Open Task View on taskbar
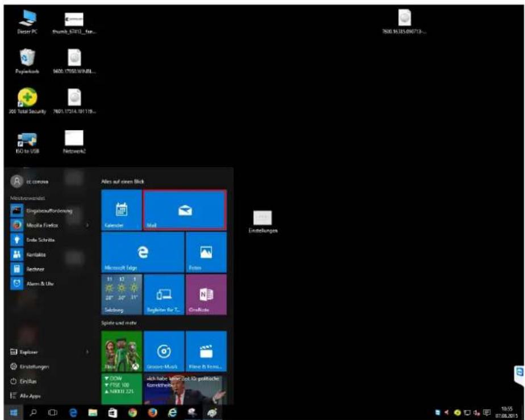This screenshot has width=525, height=420. (53, 413)
